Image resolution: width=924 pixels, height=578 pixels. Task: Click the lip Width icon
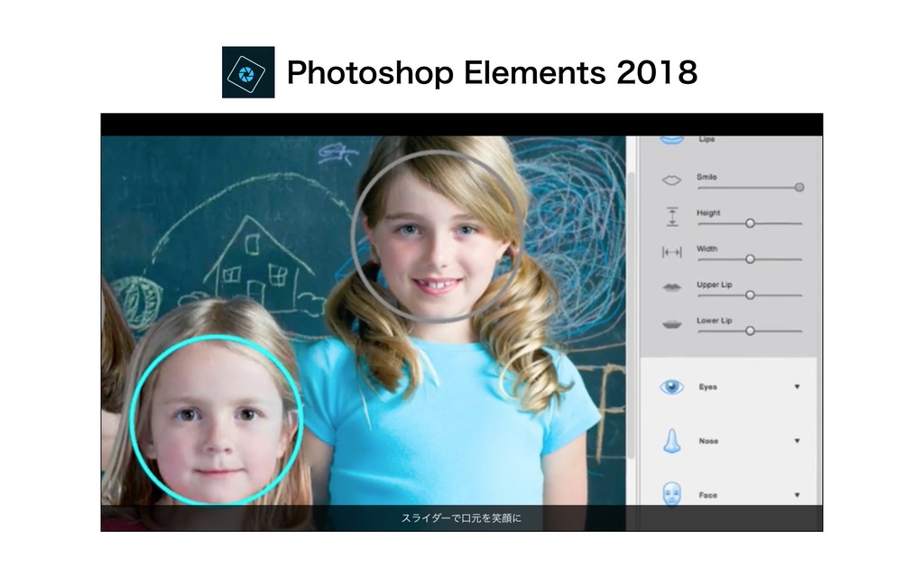671,253
